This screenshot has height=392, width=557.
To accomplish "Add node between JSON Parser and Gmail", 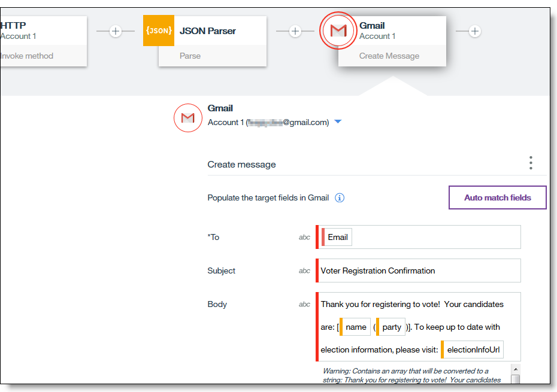I will point(295,31).
